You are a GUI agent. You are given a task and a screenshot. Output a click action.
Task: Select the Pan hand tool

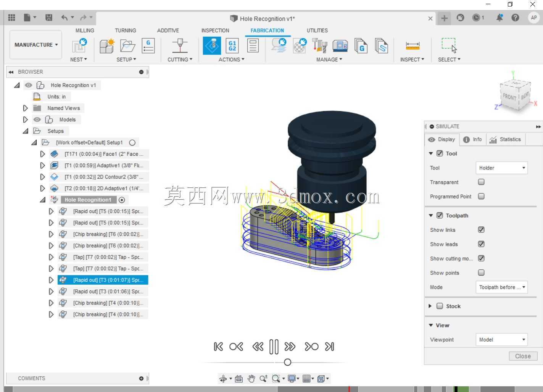(x=251, y=379)
